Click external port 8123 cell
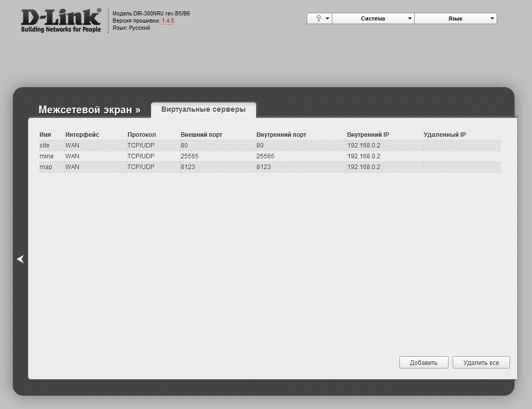Screen dimensions: 532x409 tap(188, 167)
